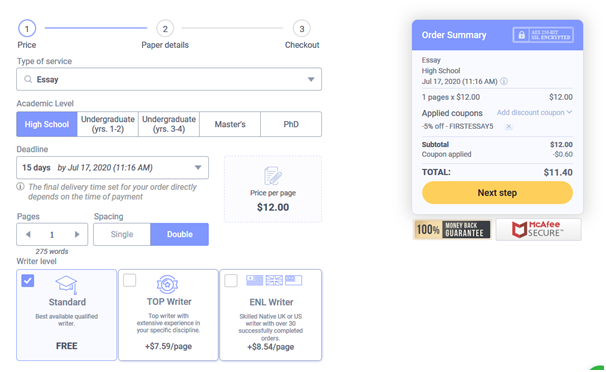The width and height of the screenshot is (606, 372).
Task: Click the '+$8.54/page' ENL Writer price
Action: coord(271,347)
